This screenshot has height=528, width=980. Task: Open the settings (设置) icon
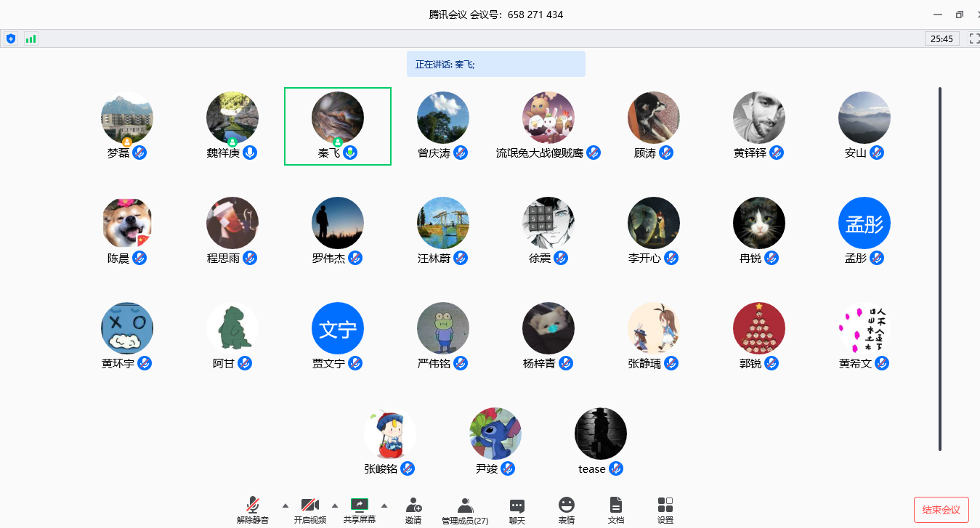tap(665, 505)
